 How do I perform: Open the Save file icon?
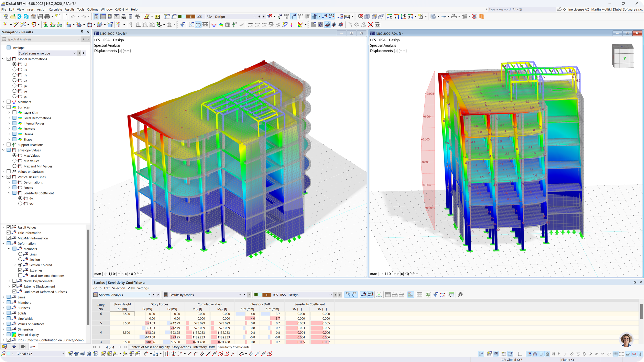click(x=40, y=16)
